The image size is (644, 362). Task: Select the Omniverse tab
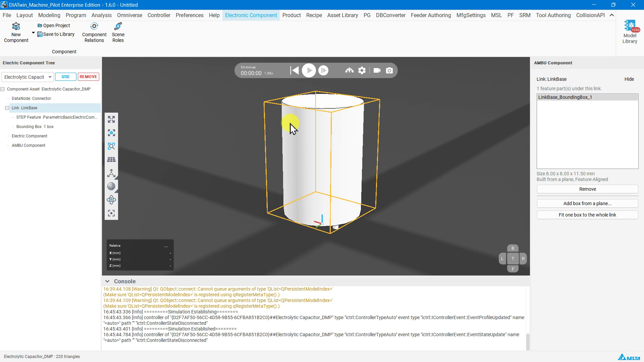click(x=129, y=15)
